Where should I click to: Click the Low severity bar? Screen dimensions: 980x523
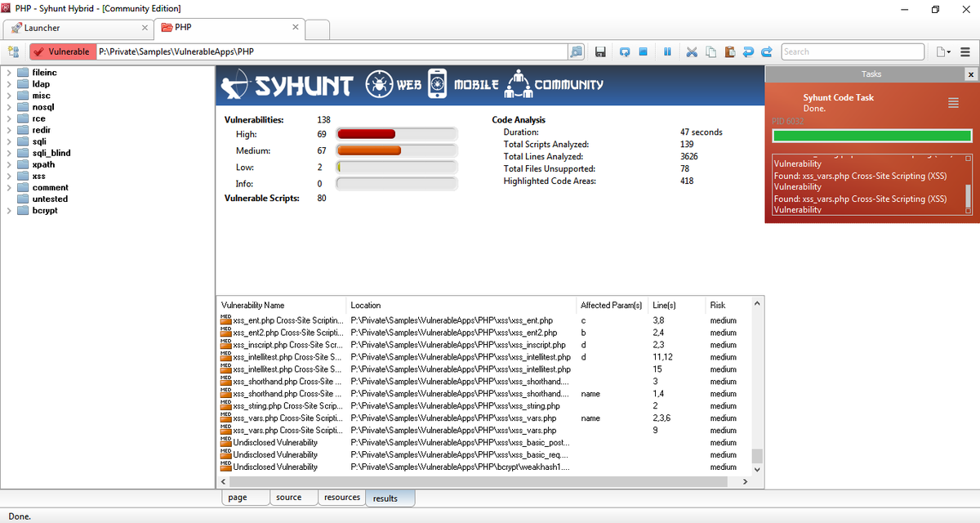coord(397,167)
